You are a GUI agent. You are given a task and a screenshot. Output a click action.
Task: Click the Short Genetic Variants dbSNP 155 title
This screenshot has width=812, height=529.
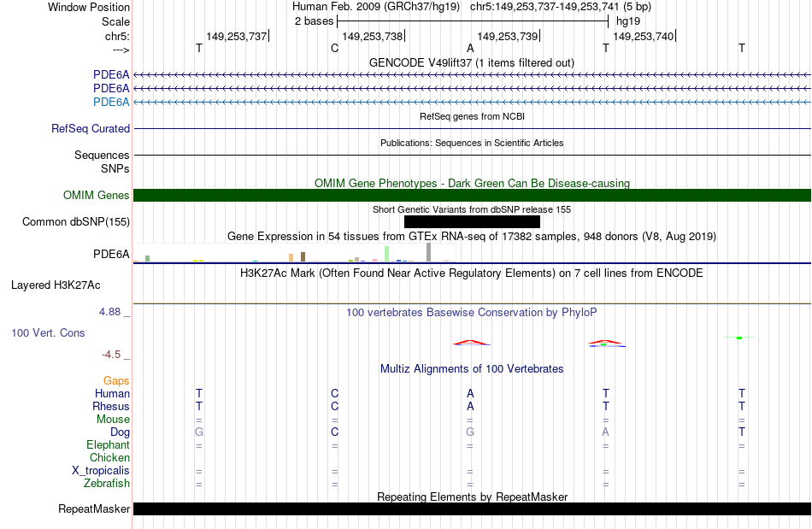[472, 209]
